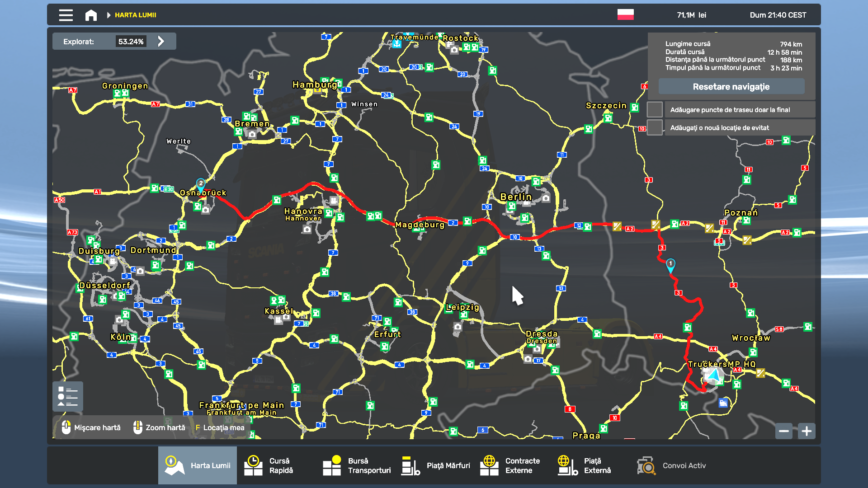Zoom in map with plus button
The image size is (868, 488).
point(807,431)
